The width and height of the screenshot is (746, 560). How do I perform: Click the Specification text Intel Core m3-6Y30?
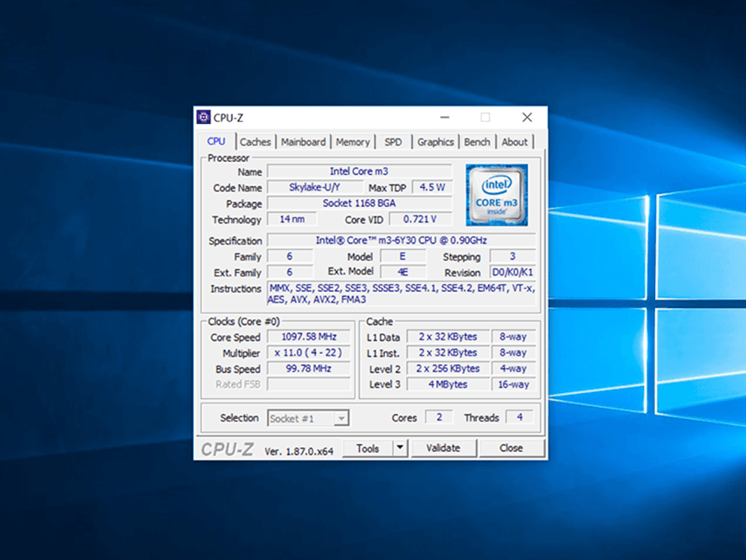pyautogui.click(x=401, y=241)
